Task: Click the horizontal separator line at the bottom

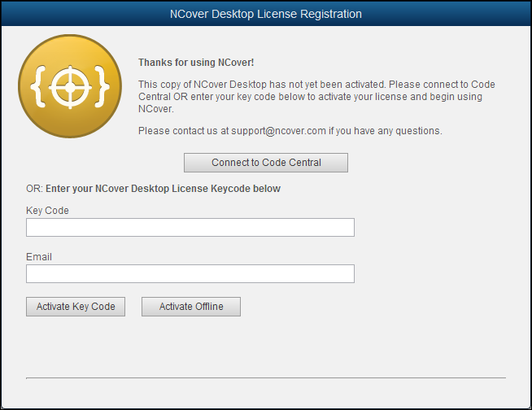Action: point(266,378)
